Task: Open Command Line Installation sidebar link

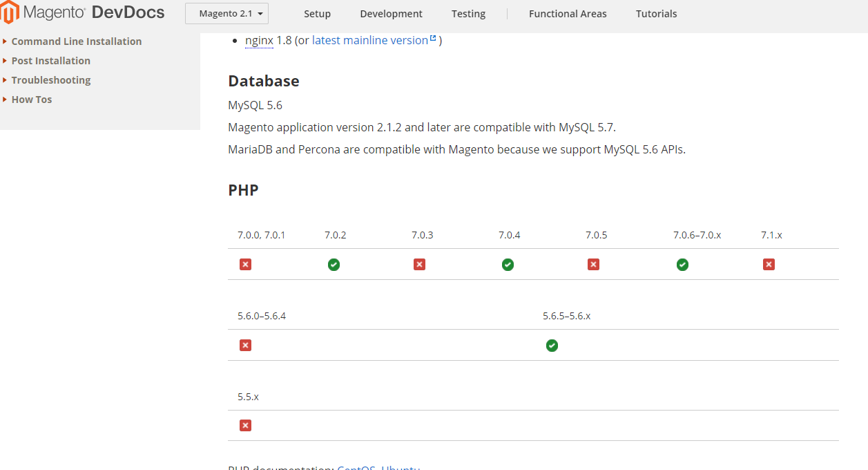Action: [x=77, y=41]
